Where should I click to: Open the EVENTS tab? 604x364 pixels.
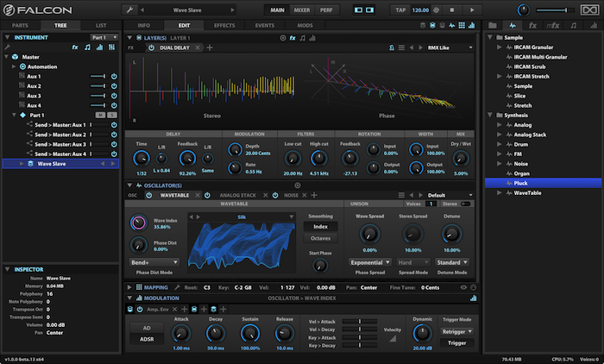[x=265, y=25]
